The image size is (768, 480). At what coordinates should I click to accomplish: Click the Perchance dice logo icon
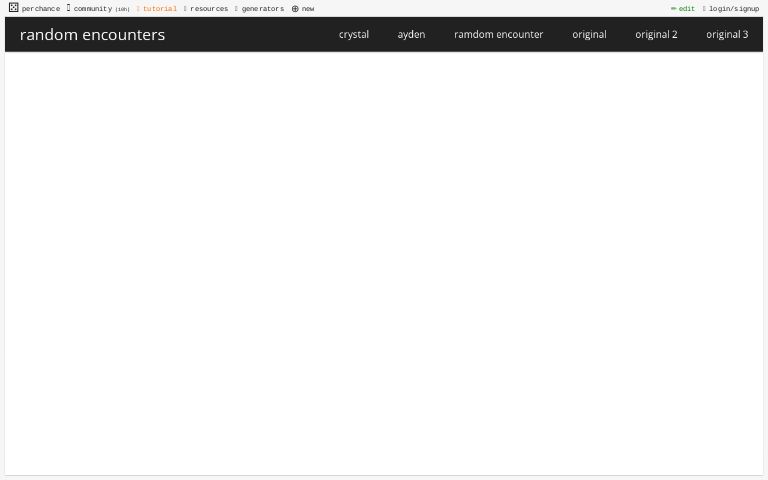13,8
